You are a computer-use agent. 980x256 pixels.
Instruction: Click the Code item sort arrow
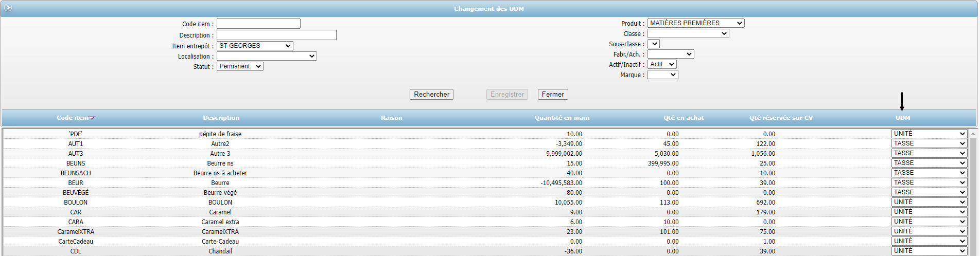pos(92,118)
